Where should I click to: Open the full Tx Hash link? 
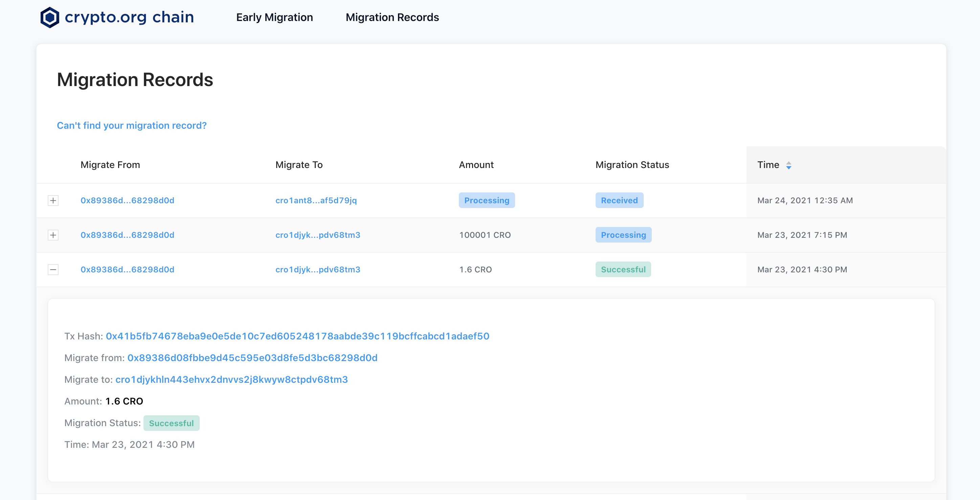click(x=297, y=336)
